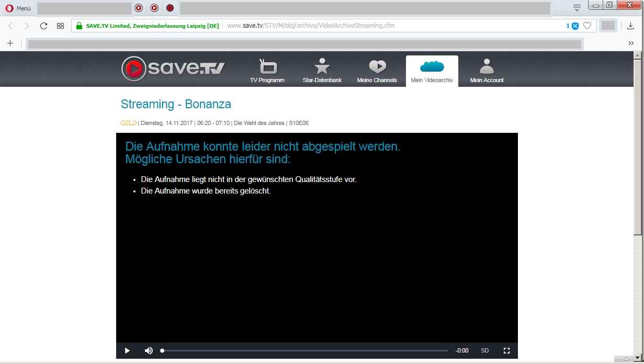Click the video progress slider

(x=304, y=350)
